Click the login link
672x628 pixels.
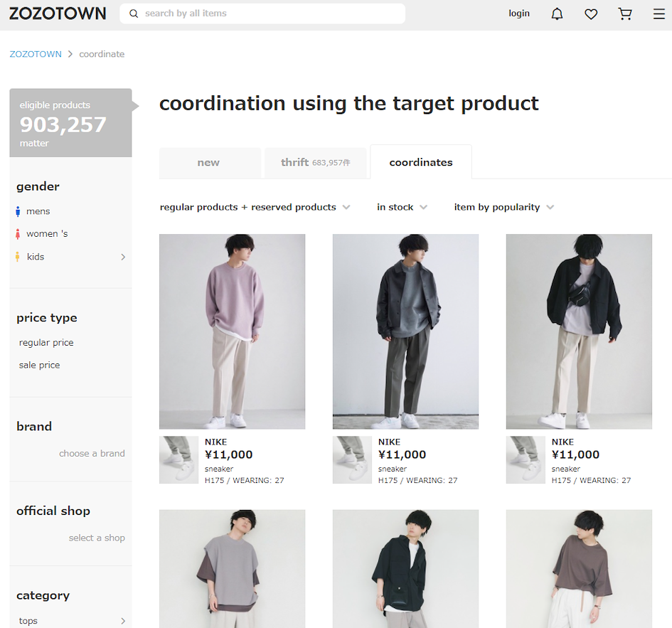(519, 14)
